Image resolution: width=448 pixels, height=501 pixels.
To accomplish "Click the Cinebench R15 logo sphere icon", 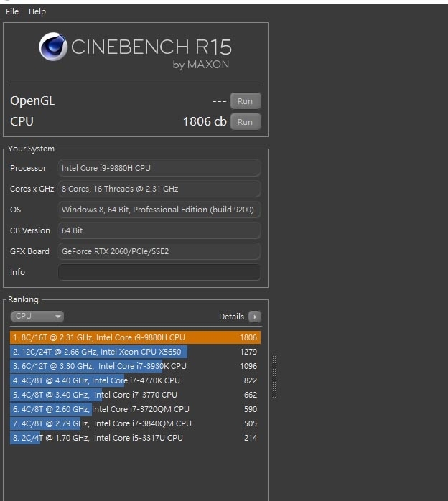I will point(53,47).
